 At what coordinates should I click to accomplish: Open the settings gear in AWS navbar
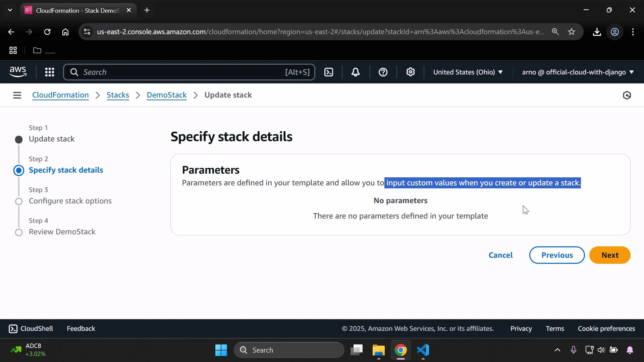click(411, 72)
